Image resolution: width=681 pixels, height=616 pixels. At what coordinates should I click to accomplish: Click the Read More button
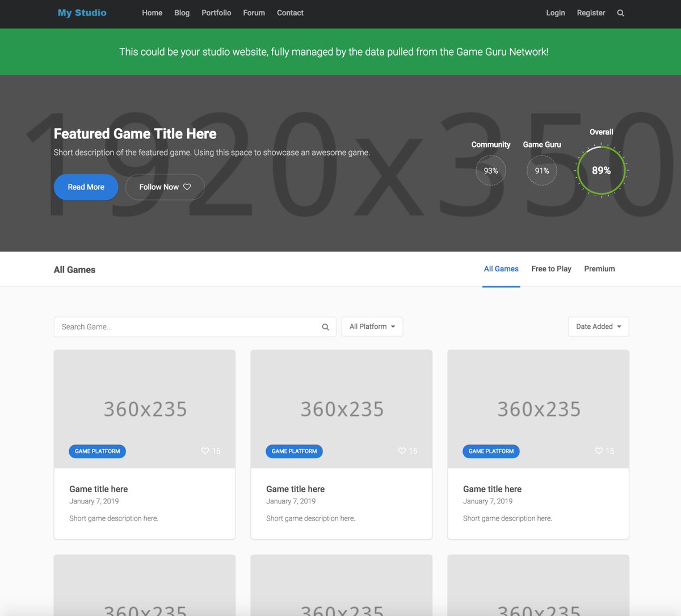(x=86, y=187)
